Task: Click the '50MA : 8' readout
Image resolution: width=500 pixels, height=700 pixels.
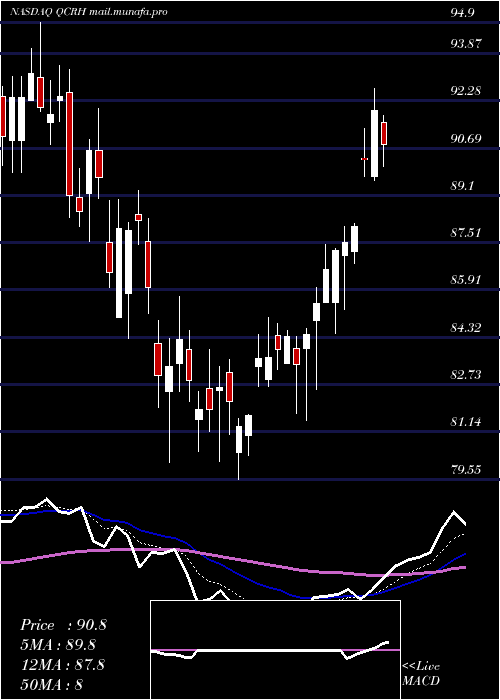Action: pyautogui.click(x=52, y=684)
